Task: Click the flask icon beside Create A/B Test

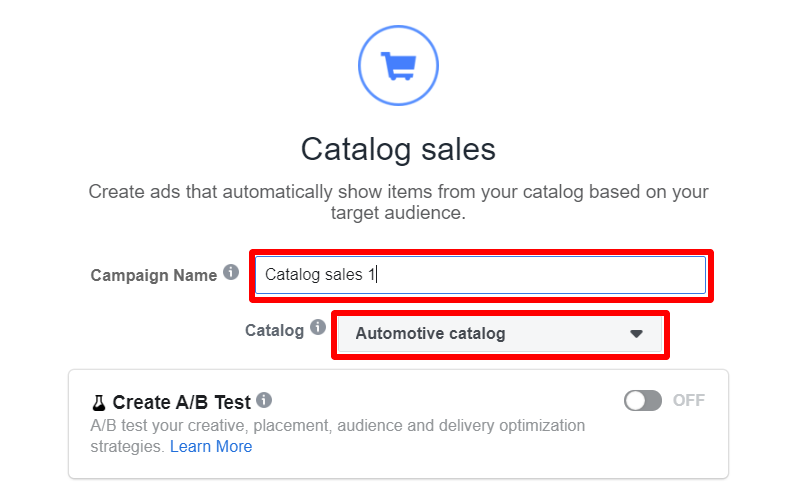Action: point(99,403)
